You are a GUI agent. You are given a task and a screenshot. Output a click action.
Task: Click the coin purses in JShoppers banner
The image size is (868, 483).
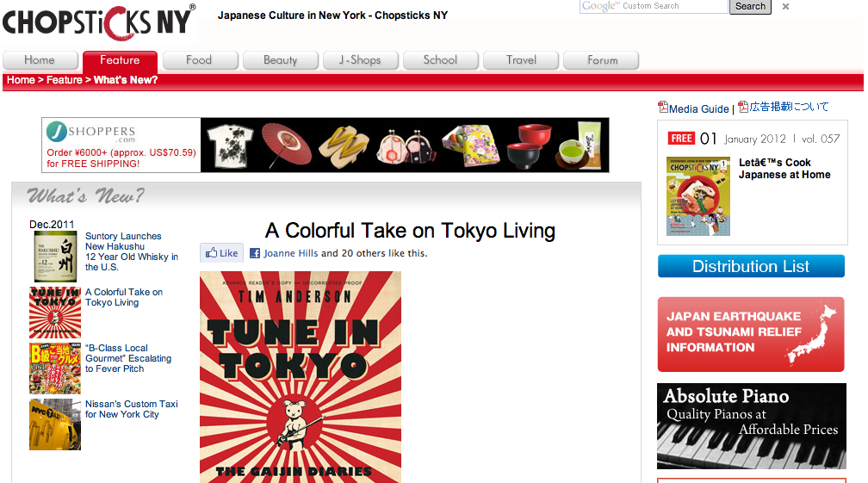click(x=406, y=147)
